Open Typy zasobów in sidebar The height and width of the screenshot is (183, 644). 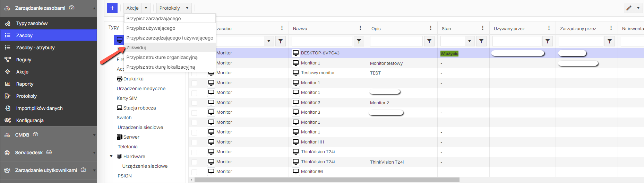[49, 23]
